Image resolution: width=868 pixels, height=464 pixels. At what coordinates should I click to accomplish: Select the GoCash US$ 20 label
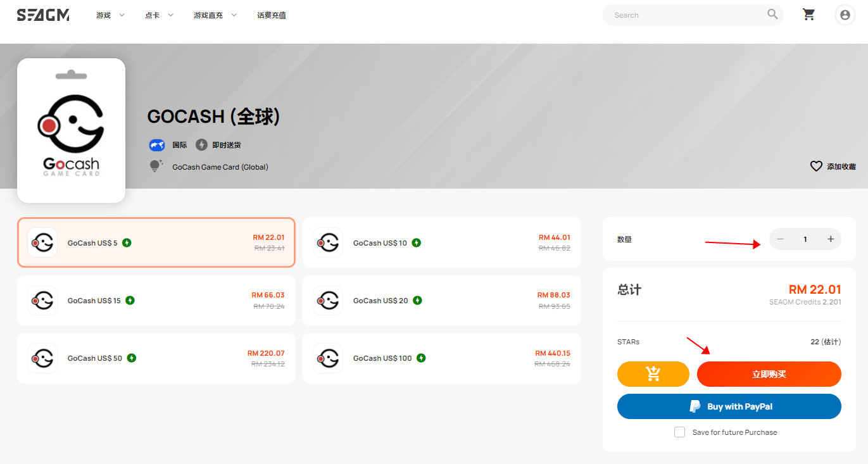[x=381, y=300]
